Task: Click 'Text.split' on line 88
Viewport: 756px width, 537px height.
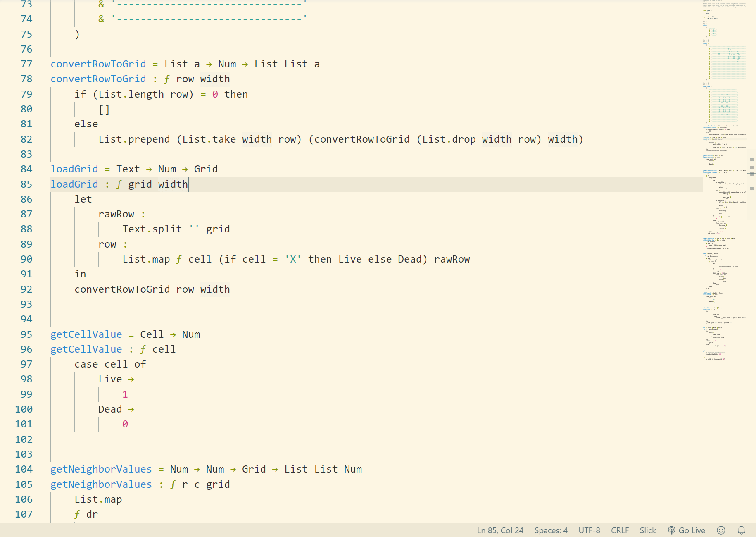Action: click(152, 229)
